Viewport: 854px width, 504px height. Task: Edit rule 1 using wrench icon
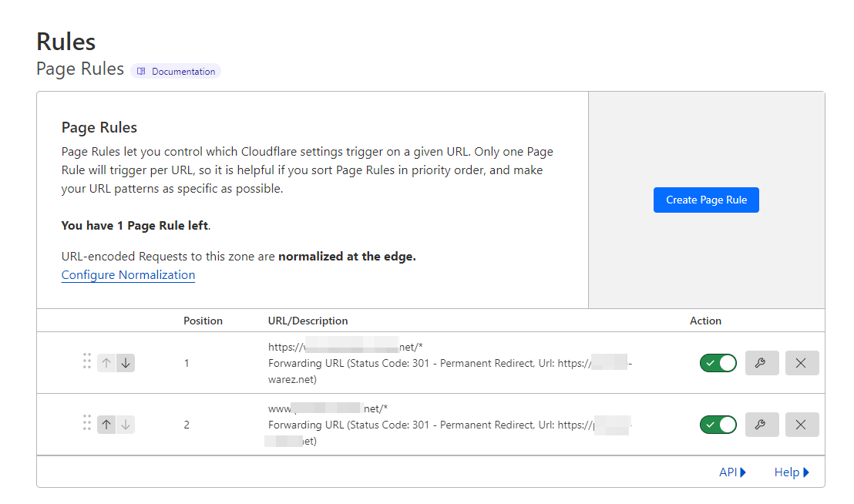[762, 363]
